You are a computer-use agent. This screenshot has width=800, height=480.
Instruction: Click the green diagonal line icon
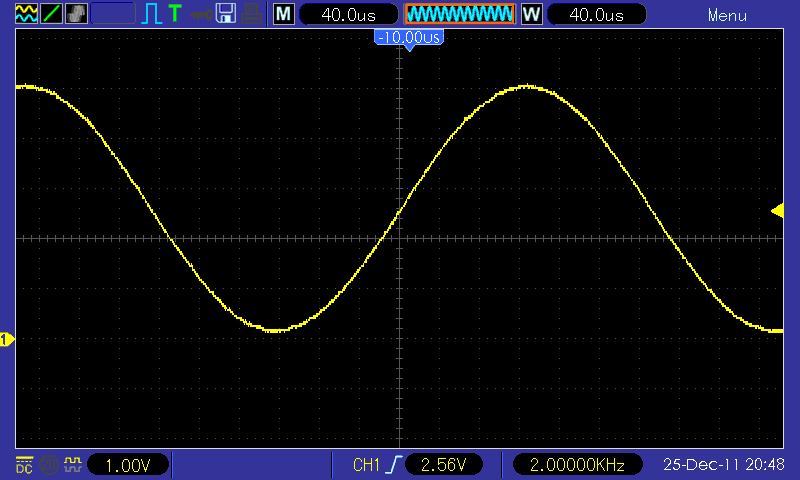[x=50, y=14]
